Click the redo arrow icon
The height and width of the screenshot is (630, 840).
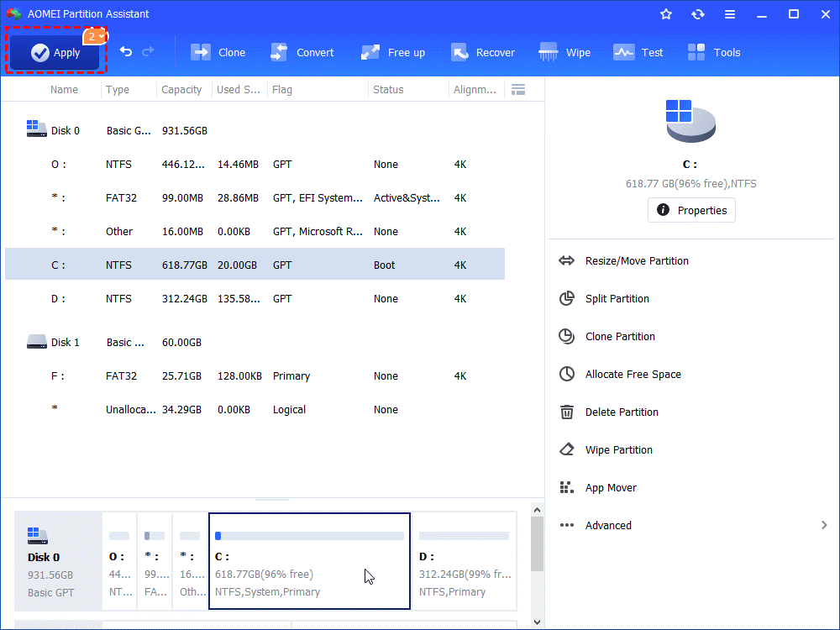pyautogui.click(x=148, y=52)
